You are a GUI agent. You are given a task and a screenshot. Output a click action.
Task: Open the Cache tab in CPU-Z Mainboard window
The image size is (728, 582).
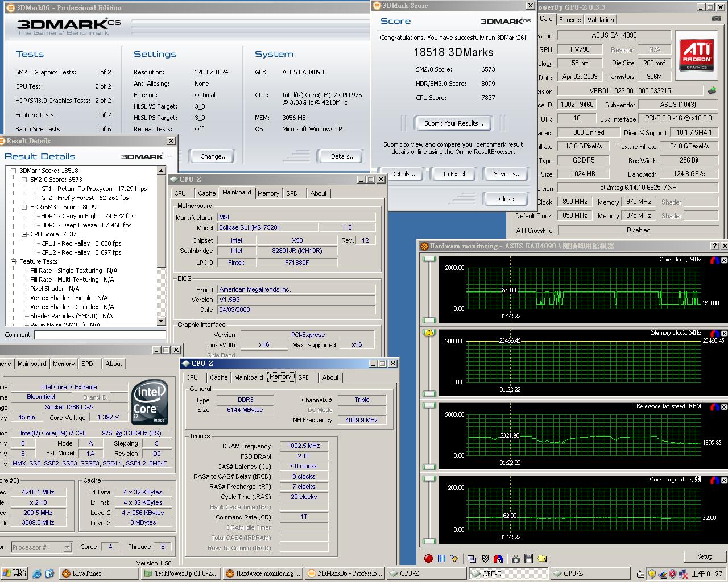(207, 193)
